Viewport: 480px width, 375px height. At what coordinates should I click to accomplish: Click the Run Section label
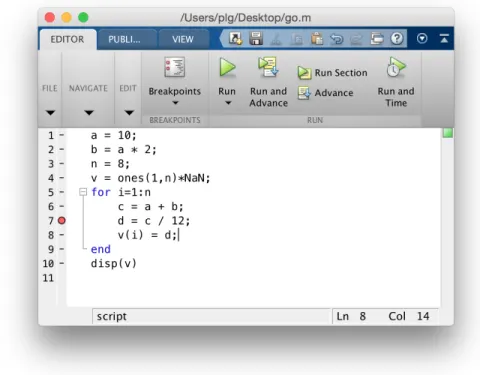[x=341, y=73]
